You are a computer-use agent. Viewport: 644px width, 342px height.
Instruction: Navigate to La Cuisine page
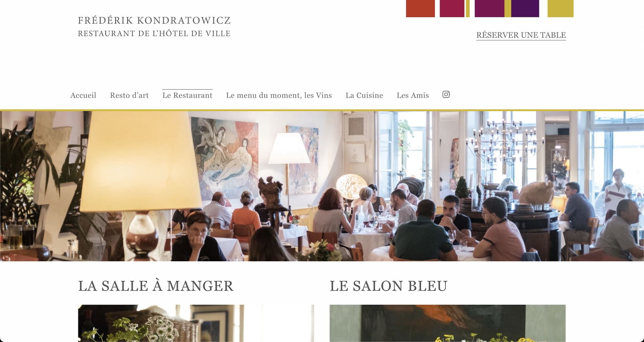364,95
